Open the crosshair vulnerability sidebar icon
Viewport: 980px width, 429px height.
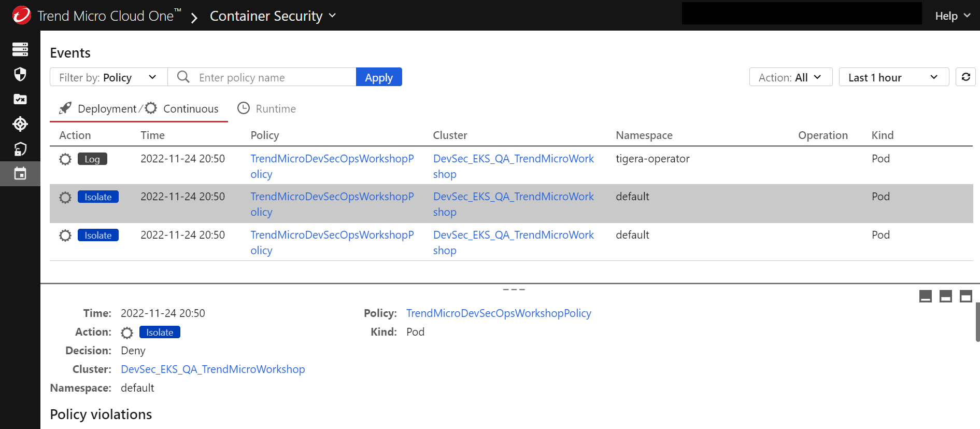(20, 124)
